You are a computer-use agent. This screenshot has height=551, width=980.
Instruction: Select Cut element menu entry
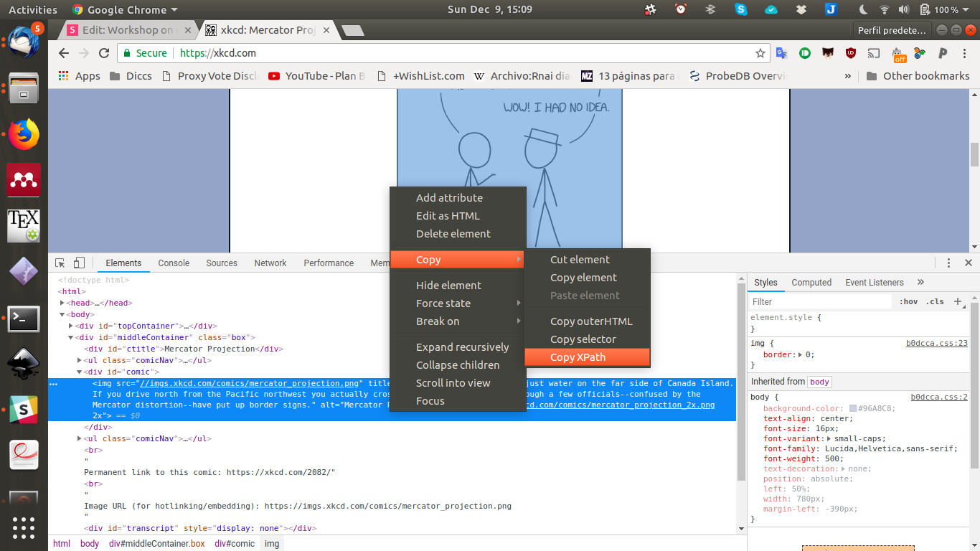[x=587, y=260]
